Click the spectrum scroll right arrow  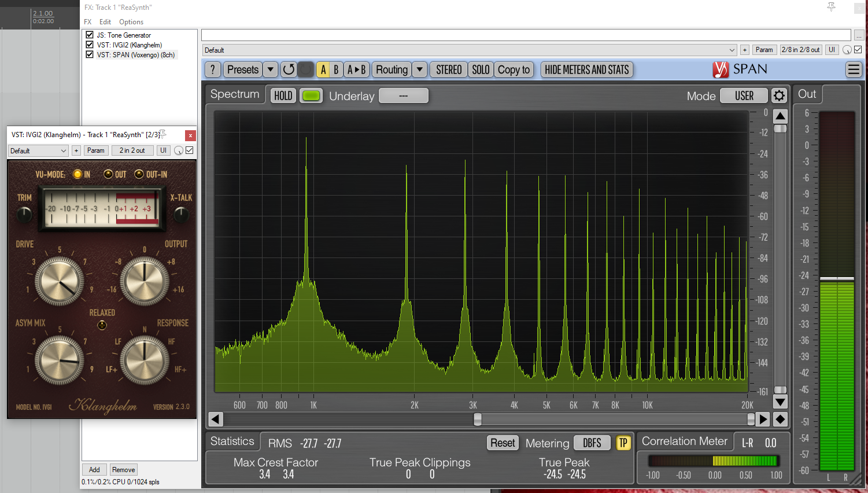763,419
